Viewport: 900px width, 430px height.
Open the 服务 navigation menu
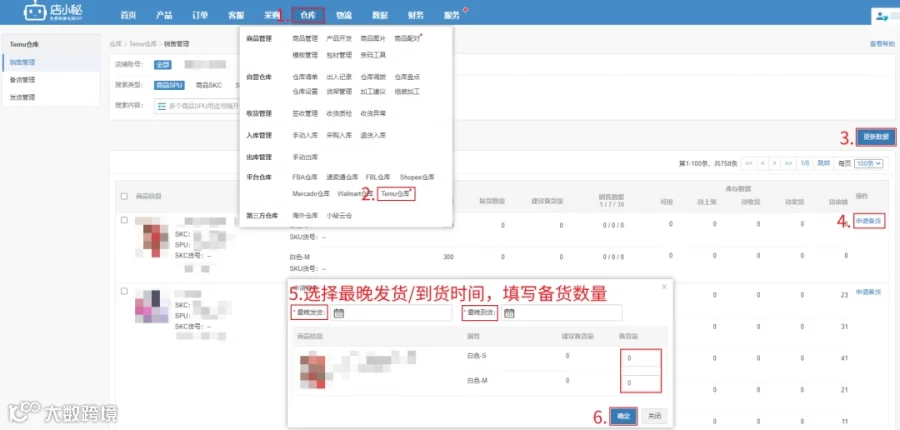[451, 16]
